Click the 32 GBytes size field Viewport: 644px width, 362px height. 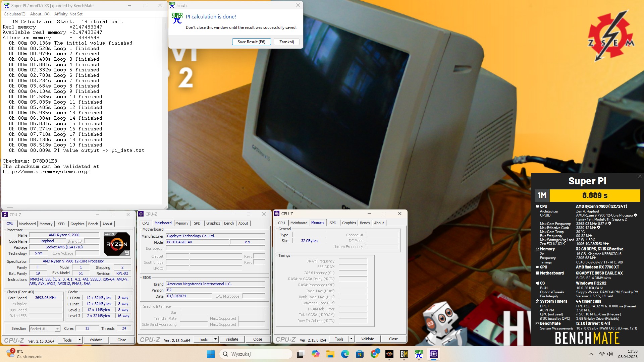[309, 241]
